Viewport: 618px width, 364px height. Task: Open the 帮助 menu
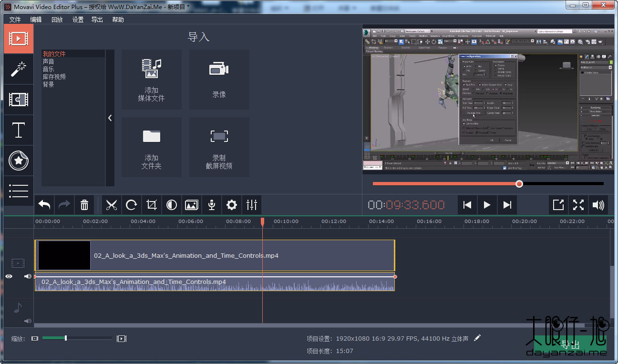click(118, 20)
